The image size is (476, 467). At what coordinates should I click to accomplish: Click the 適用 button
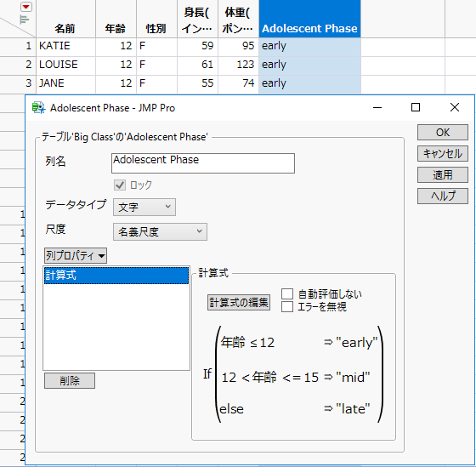pos(443,174)
